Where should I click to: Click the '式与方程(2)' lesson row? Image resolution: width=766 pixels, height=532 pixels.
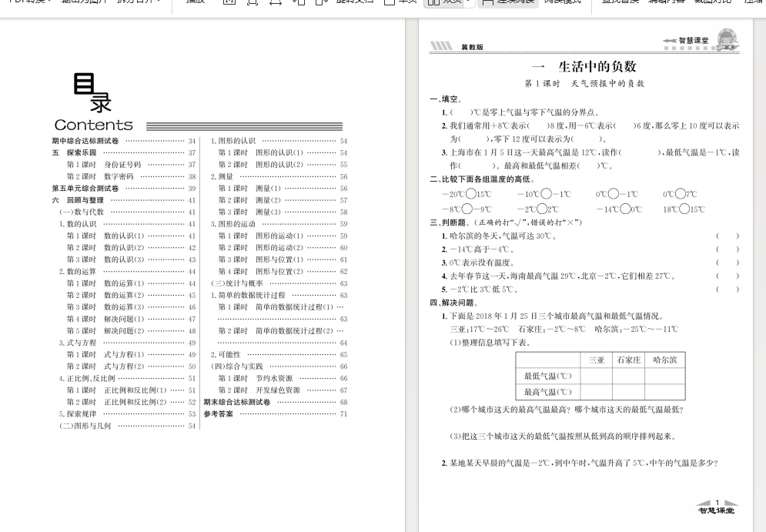click(x=131, y=366)
